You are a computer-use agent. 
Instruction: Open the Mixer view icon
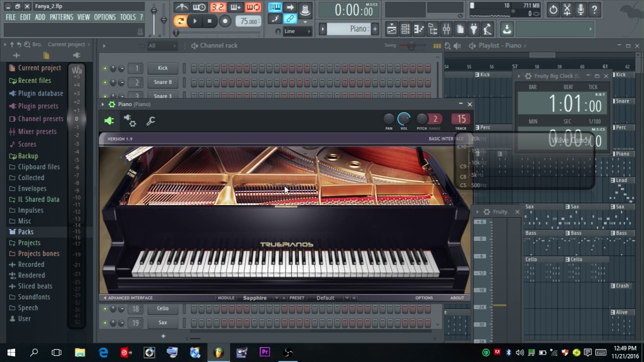coord(446,29)
